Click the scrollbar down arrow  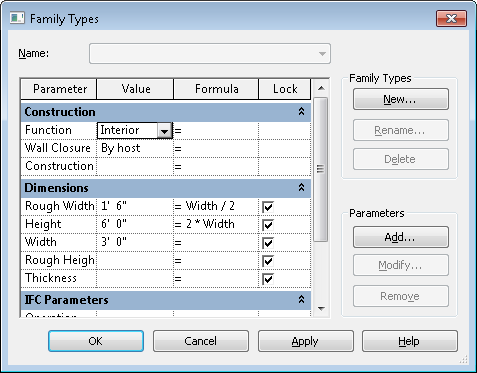(x=321, y=308)
